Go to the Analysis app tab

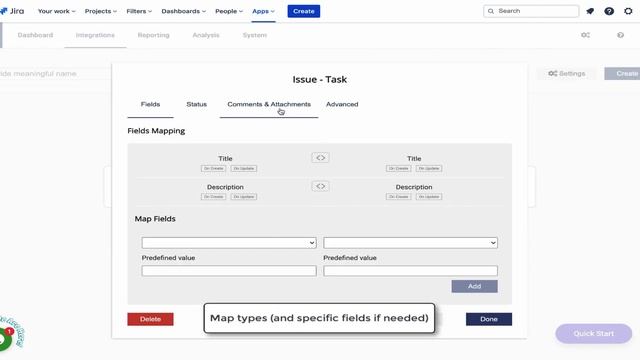[x=206, y=35]
